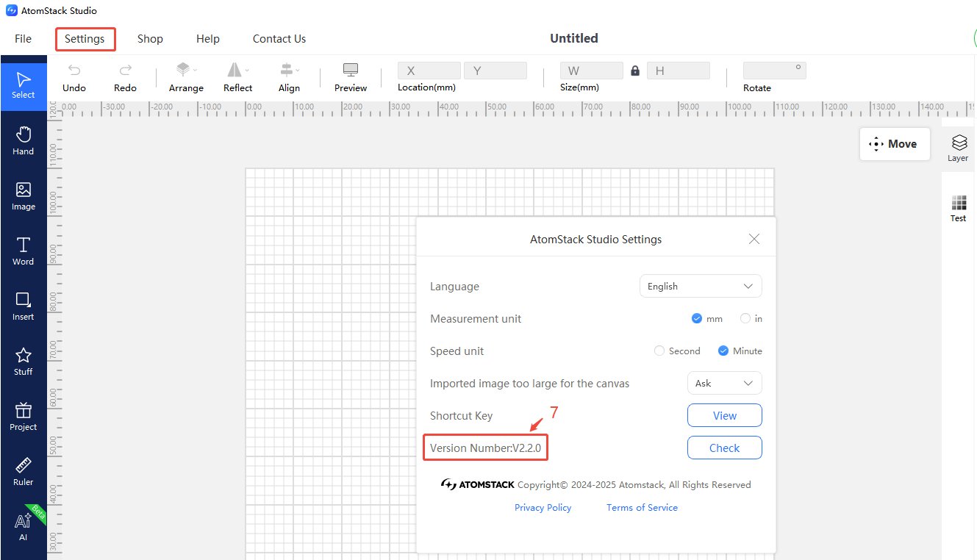Open the Settings menu
Viewport: 977px width, 560px height.
[85, 39]
